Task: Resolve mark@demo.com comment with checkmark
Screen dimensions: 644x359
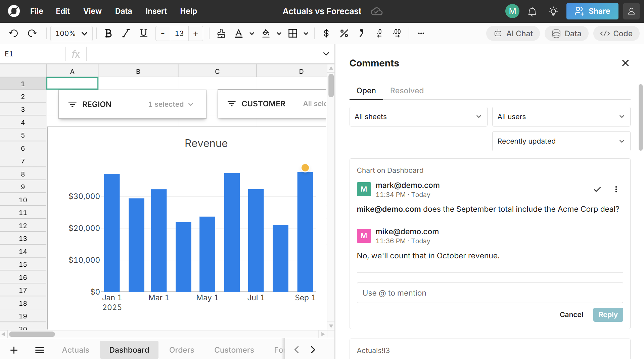Action: 597,189
